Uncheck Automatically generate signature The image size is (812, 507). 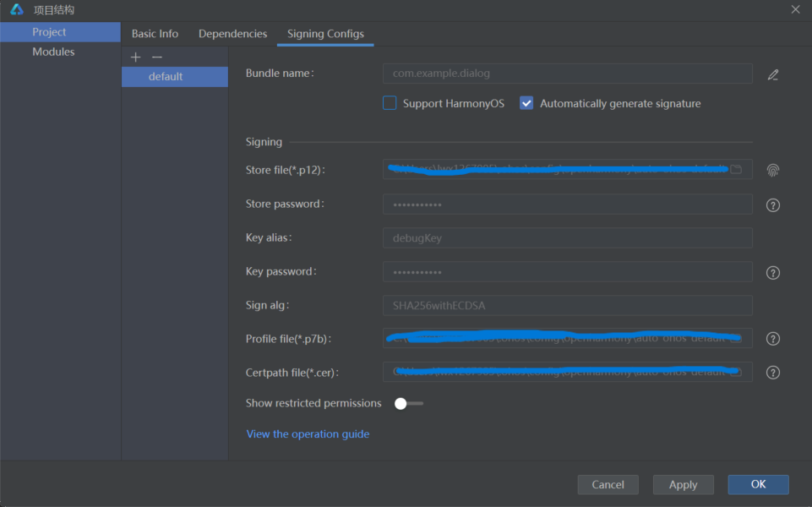coord(526,103)
